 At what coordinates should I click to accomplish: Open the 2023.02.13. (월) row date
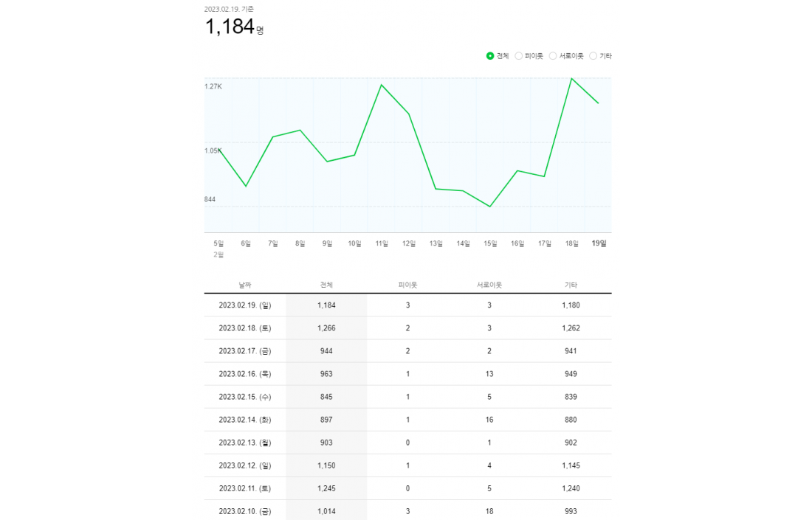pos(245,443)
